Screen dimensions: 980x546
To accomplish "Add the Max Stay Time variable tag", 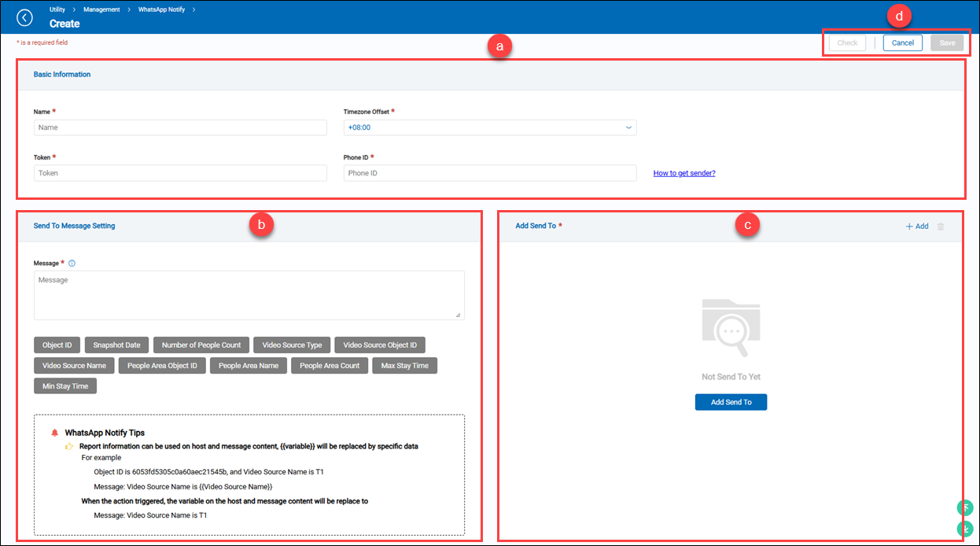I will 404,366.
